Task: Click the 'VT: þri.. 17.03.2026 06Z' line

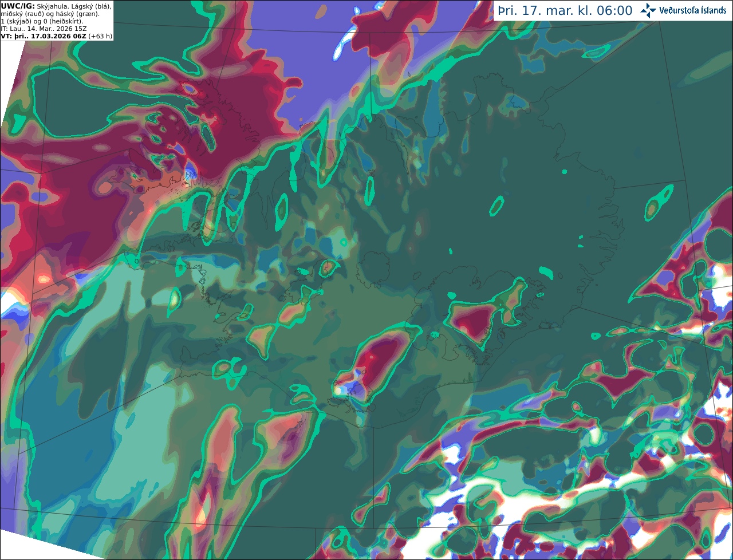Action: pos(44,36)
